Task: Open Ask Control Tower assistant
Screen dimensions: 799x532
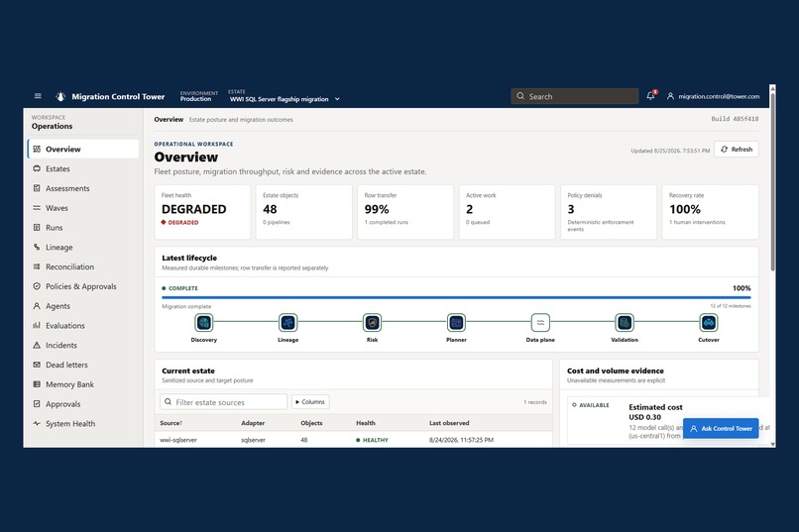Action: tap(721, 428)
